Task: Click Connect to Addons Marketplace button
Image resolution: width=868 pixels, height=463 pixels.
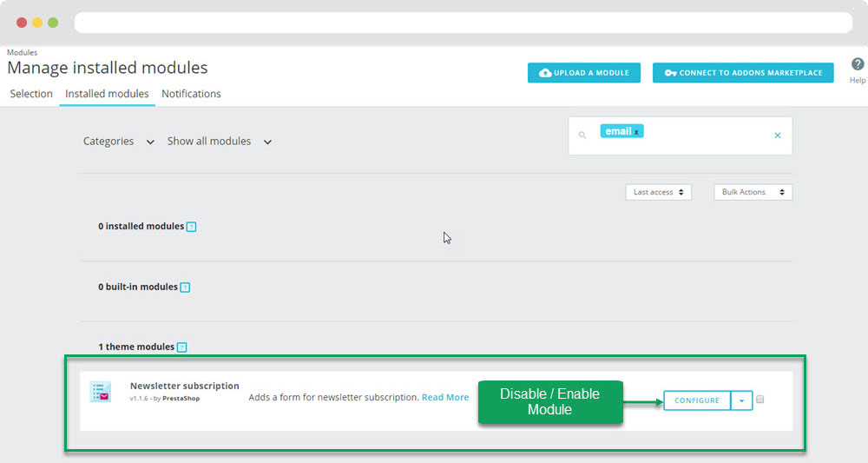Action: coord(743,73)
